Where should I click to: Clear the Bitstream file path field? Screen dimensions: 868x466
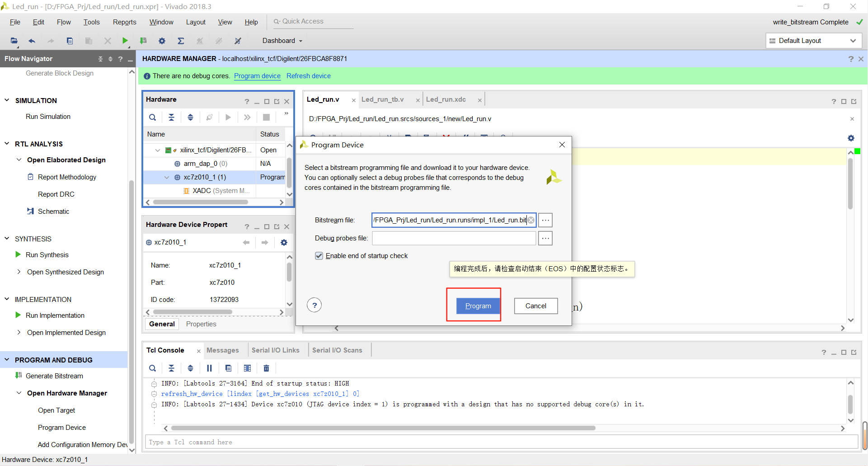[531, 220]
